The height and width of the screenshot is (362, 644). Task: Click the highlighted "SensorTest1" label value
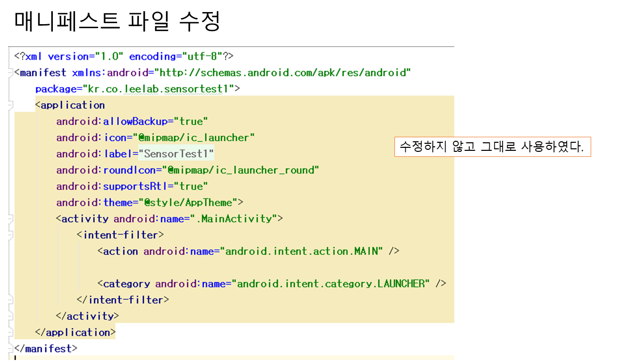pyautogui.click(x=176, y=154)
